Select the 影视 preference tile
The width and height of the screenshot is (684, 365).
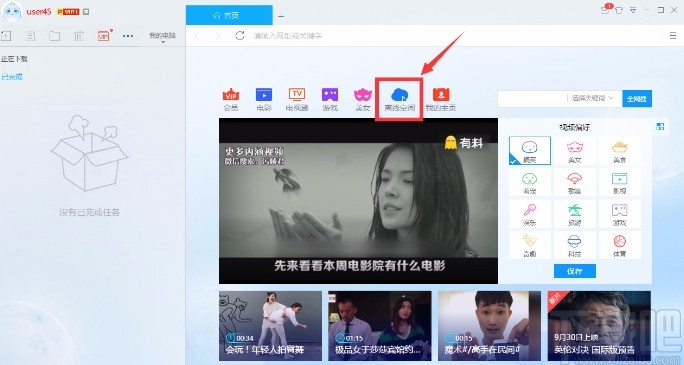click(x=619, y=182)
